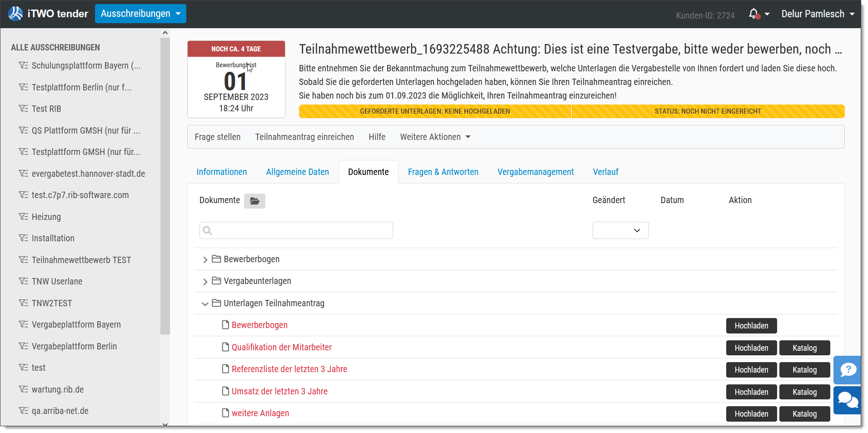The image size is (868, 433).
Task: Click the document icon beside Umsatz der letzten 3 Jahre
Action: click(x=225, y=391)
